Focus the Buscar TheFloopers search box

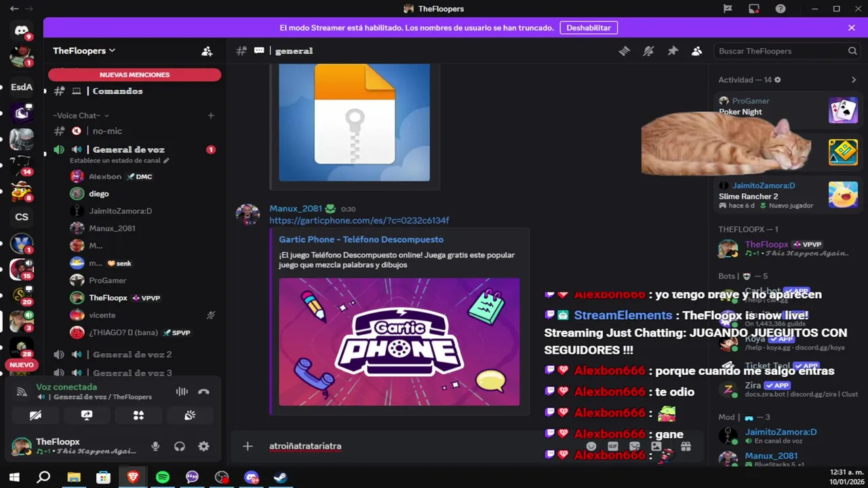tap(787, 51)
